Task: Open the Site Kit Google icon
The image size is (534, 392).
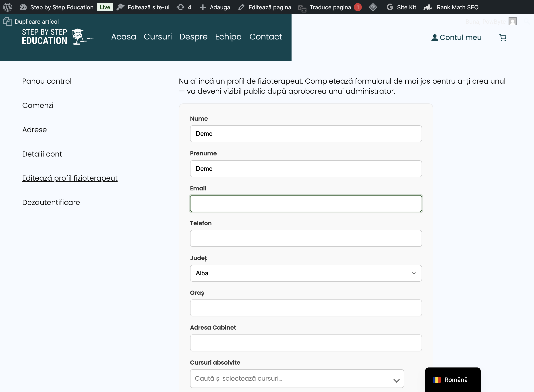Action: tap(390, 7)
